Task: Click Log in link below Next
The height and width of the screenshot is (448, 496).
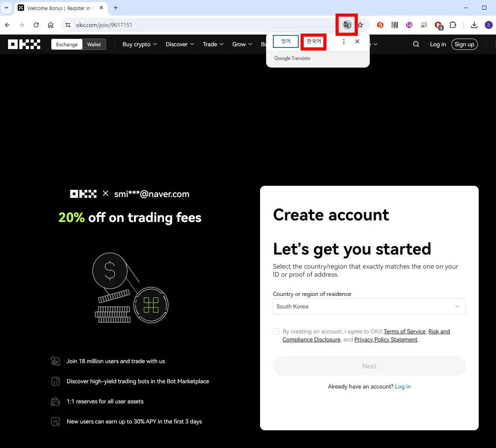Action: tap(403, 386)
